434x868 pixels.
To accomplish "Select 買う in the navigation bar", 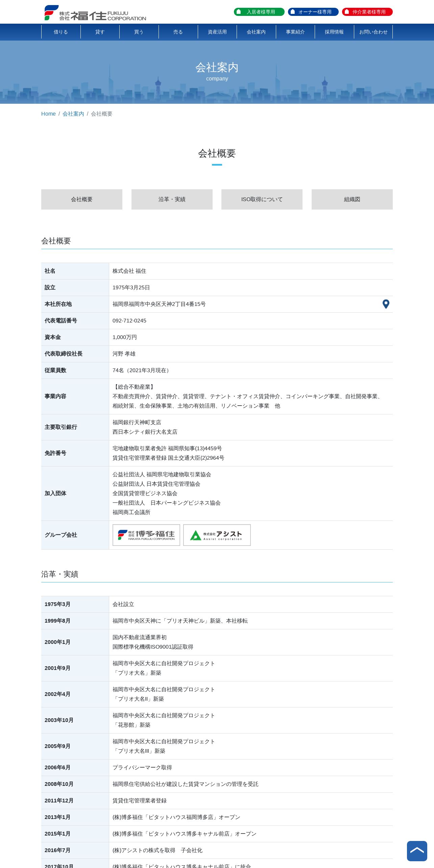I will (139, 32).
